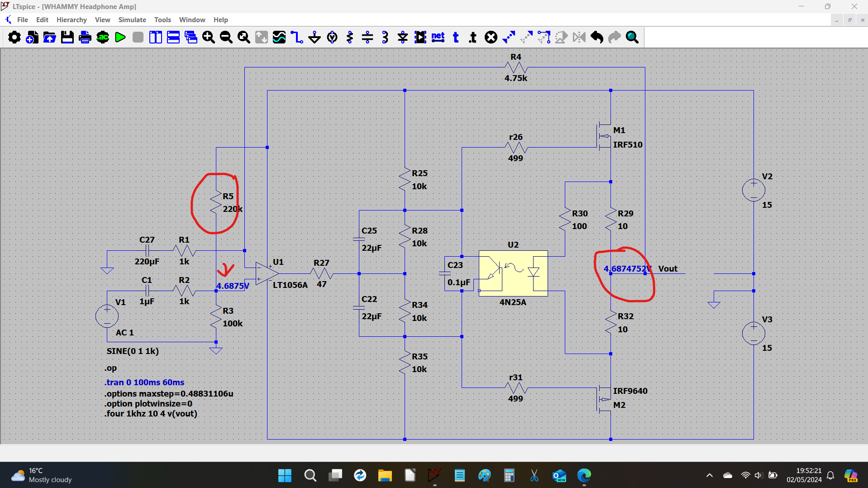Open clock and date 19:52:21
The height and width of the screenshot is (488, 868).
point(804,475)
